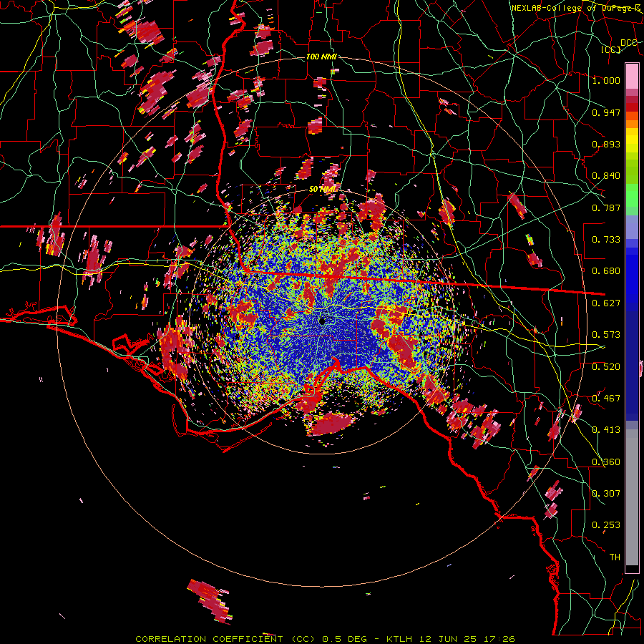Click the [CC] unit label
Viewport: 644px width, 644px height.
tap(611, 49)
